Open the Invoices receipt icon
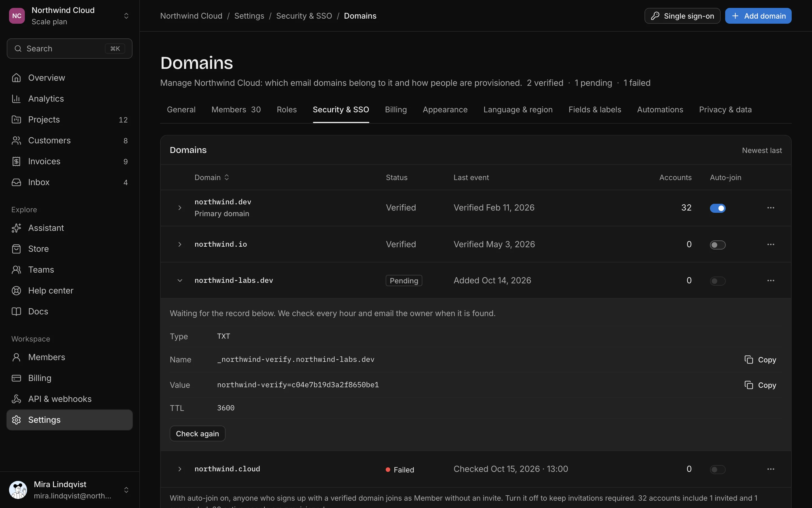This screenshot has width=812, height=508. click(x=16, y=161)
